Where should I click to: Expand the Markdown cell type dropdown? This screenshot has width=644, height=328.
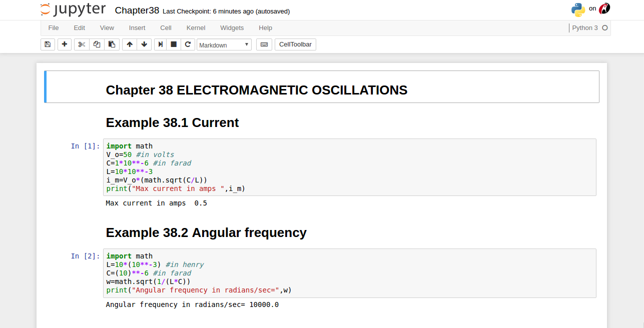coord(224,44)
